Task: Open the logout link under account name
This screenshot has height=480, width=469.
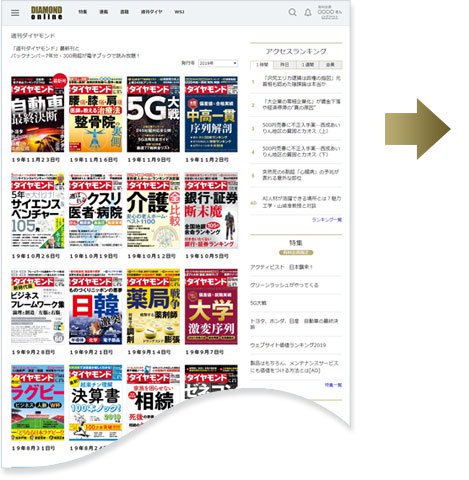Action: [x=330, y=17]
